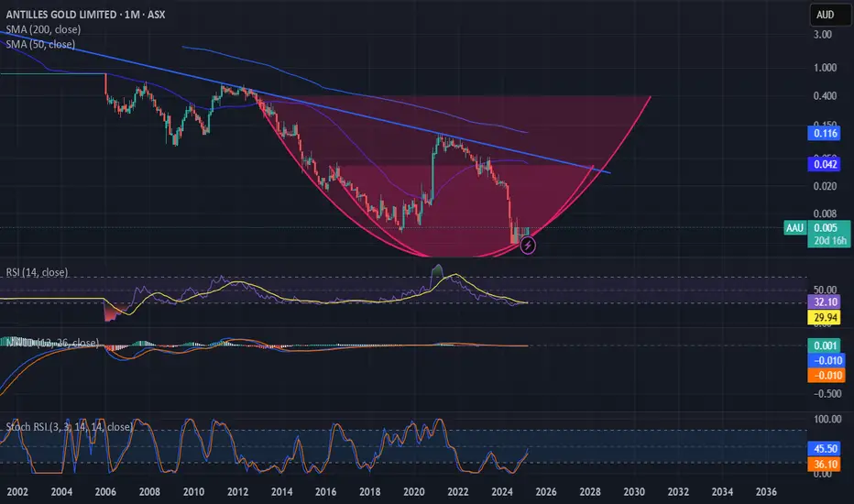This screenshot has width=854, height=504.
Task: Click the 45.50 Stoch RSI K value label
Action: coord(825,448)
